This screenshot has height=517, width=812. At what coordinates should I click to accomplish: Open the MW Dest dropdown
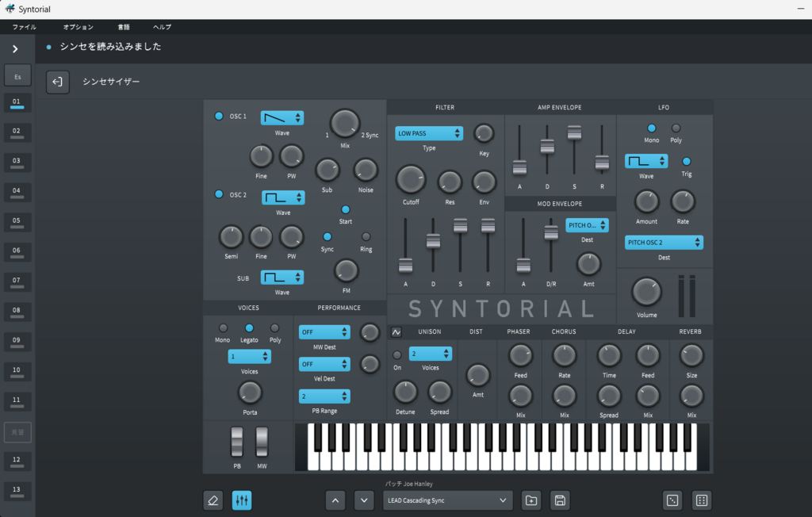click(x=324, y=332)
